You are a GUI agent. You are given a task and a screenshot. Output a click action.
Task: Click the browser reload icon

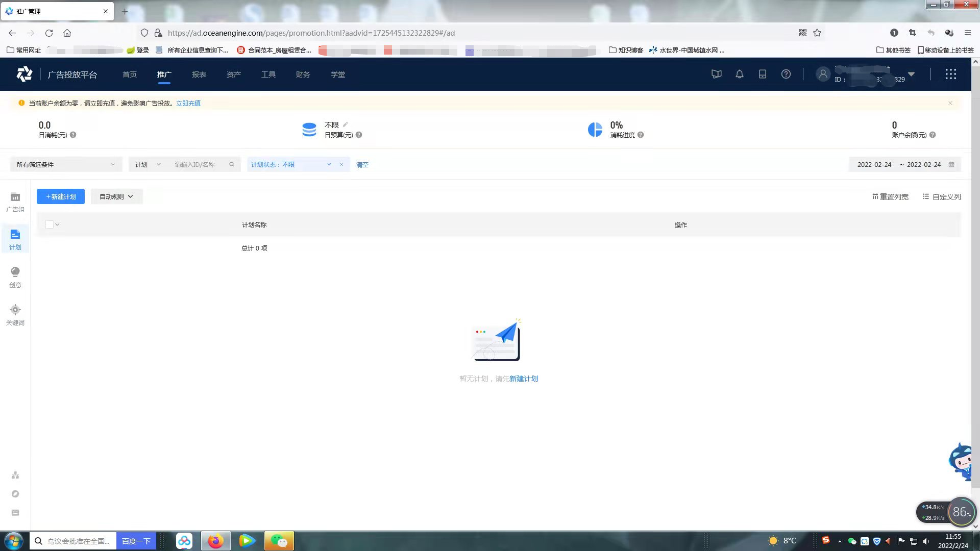coord(49,33)
